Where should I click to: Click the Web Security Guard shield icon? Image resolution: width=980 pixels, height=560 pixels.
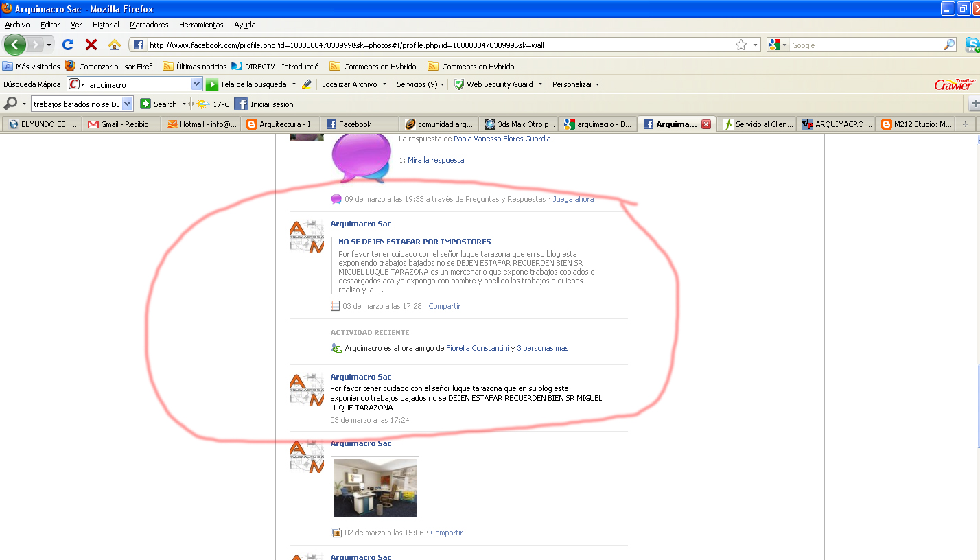point(459,84)
